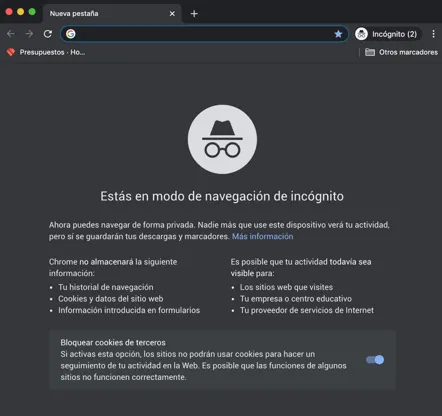Open the Presupuestos · Ho... bookmark
442x416 pixels.
pyautogui.click(x=46, y=52)
